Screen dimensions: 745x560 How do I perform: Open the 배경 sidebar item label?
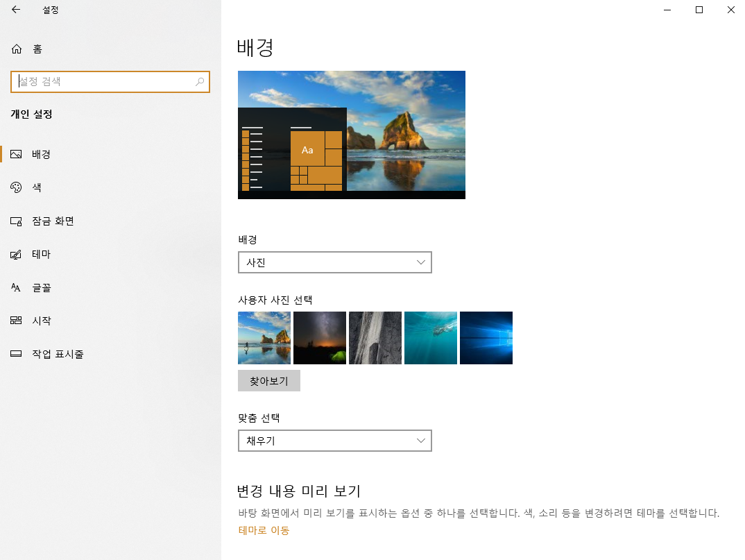pyautogui.click(x=42, y=154)
